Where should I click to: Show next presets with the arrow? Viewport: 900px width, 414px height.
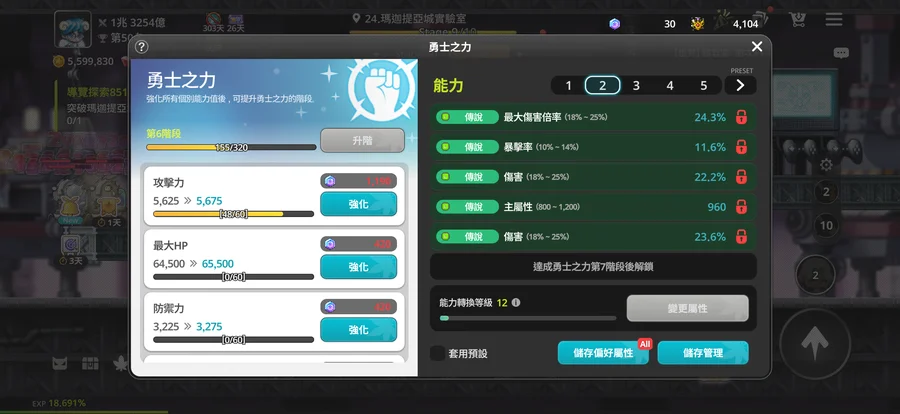tap(740, 86)
